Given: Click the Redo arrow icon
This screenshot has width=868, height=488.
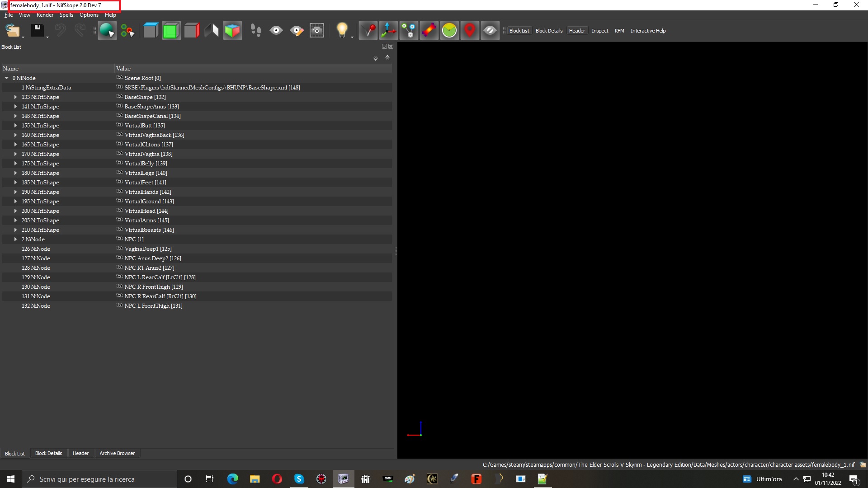Looking at the screenshot, I should (x=80, y=31).
